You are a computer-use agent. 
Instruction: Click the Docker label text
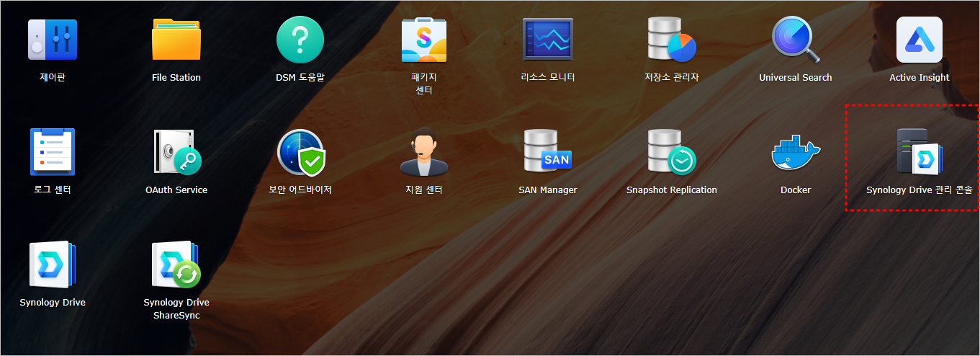tap(796, 190)
